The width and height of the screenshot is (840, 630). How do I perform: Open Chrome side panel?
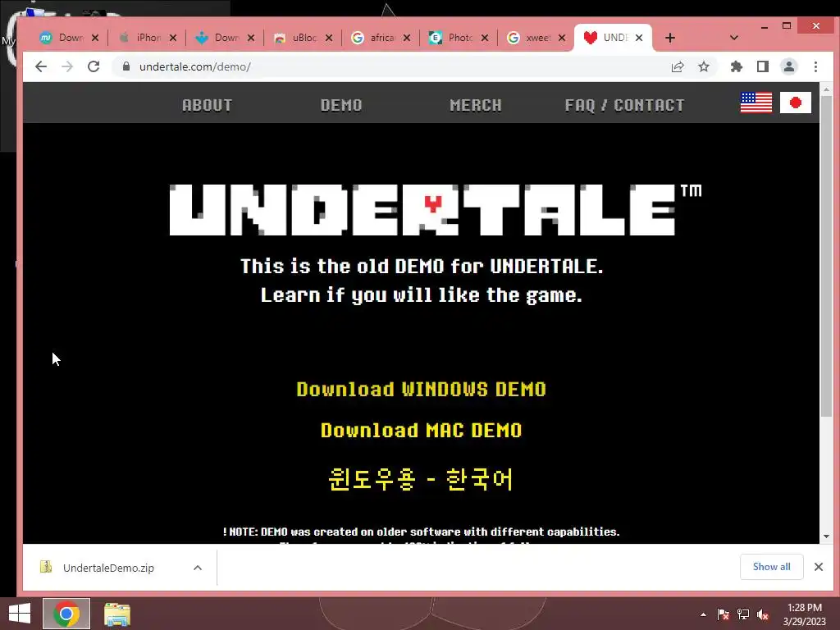(762, 66)
